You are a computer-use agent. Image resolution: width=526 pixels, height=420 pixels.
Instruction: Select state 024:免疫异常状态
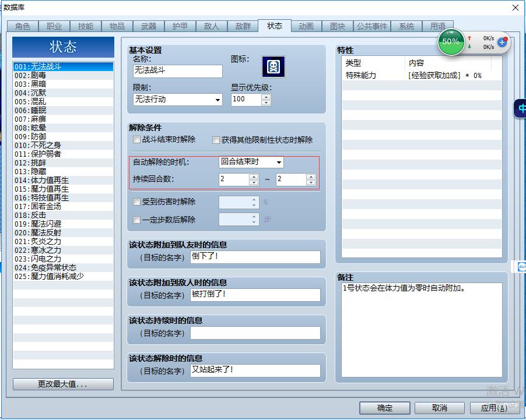64,267
